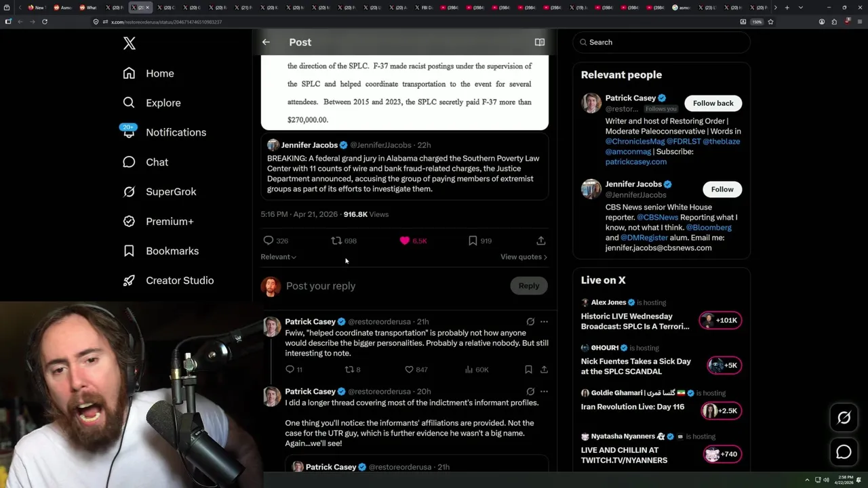This screenshot has width=868, height=488.
Task: Click the X logo in the sidebar
Action: (130, 43)
